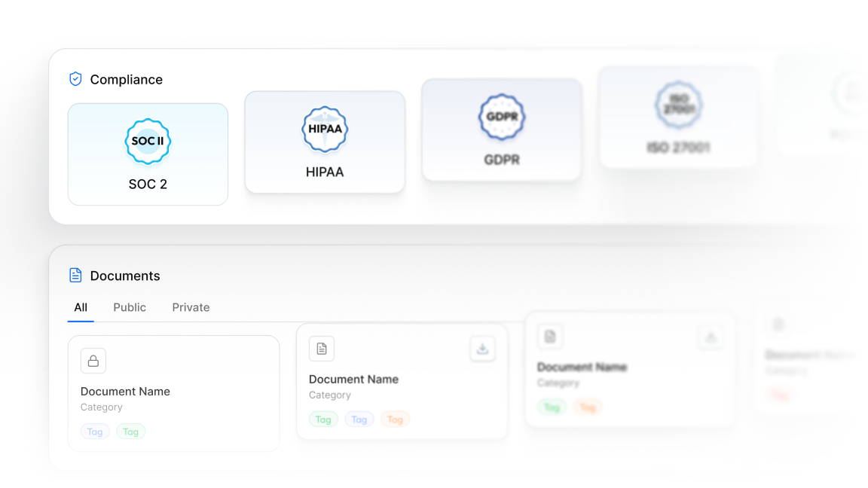Click file icon on second document card

(322, 349)
